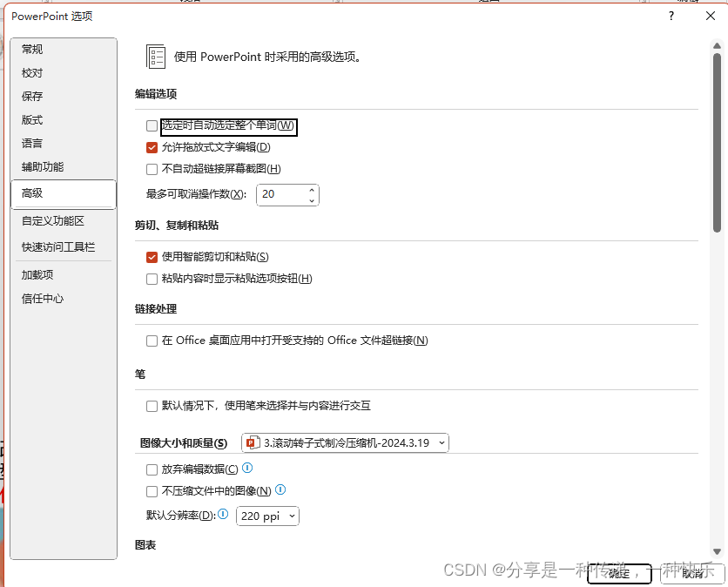
Task: Click the 取消 button
Action: click(692, 574)
